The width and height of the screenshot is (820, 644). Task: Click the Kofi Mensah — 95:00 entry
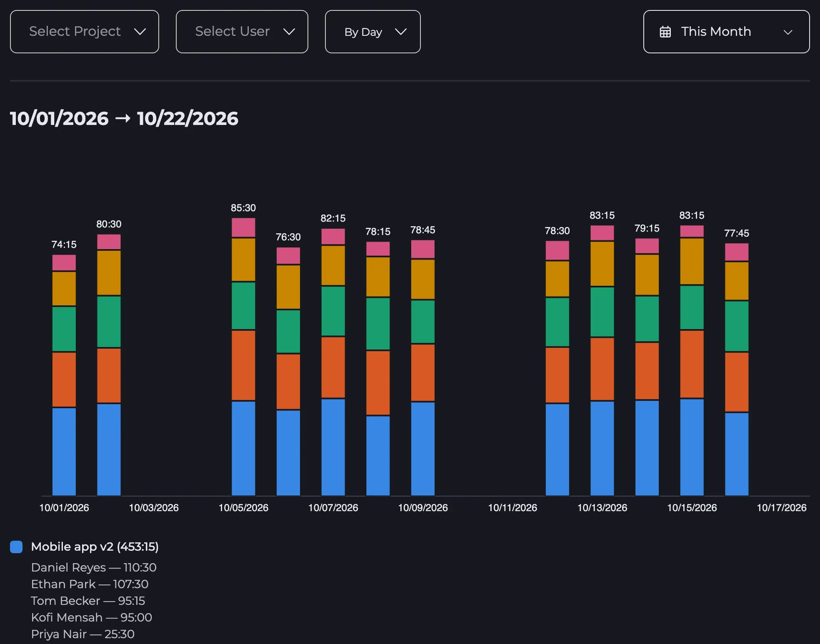(92, 617)
